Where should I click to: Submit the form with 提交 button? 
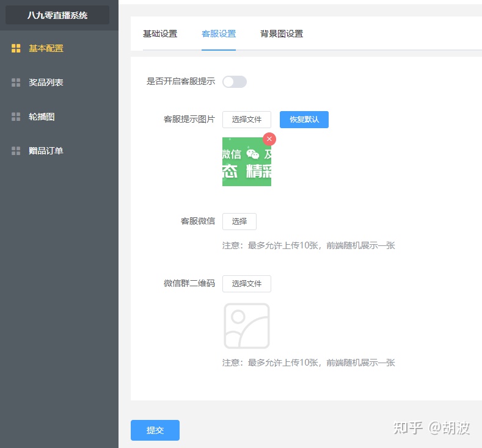point(155,430)
